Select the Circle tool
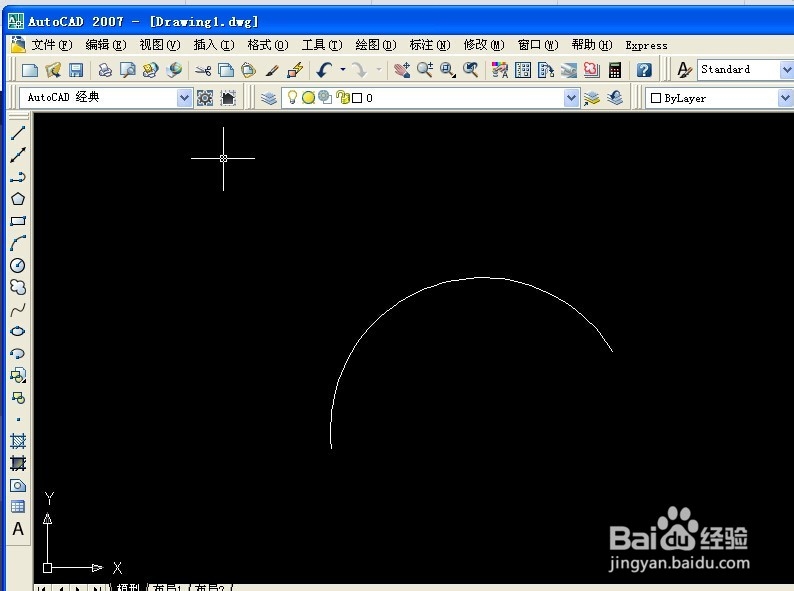Screen dimensions: 794x591 [18, 265]
